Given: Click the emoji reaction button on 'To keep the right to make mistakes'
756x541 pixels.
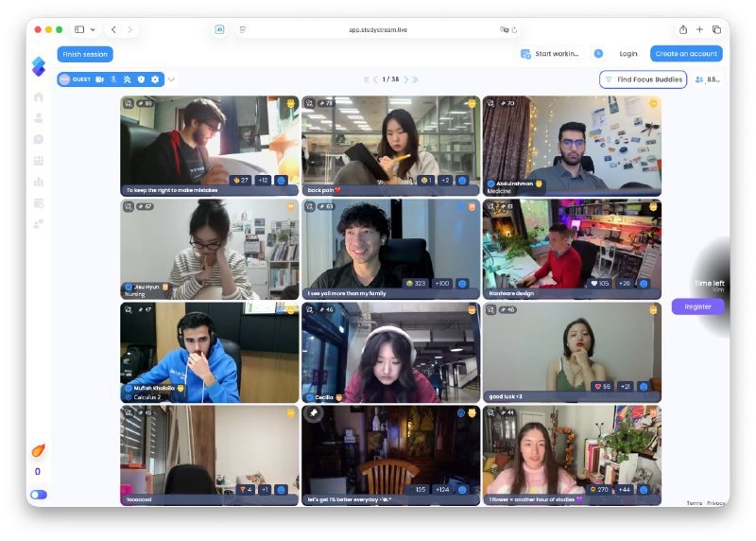Looking at the screenshot, I should 281,180.
